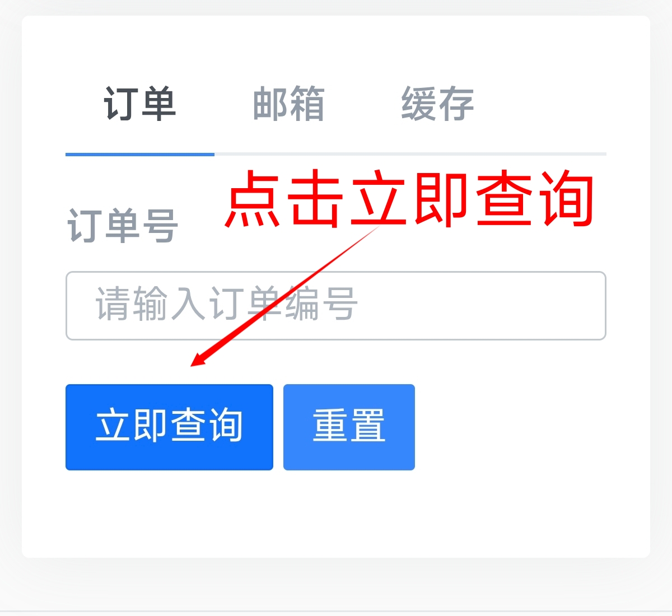The width and height of the screenshot is (672, 616).
Task: Submit the order lookup with 立即查询
Action: tap(169, 427)
